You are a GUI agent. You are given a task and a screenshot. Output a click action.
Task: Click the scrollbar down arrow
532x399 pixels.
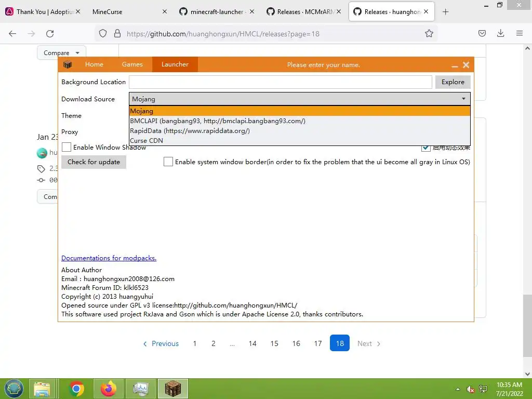pyautogui.click(x=527, y=374)
